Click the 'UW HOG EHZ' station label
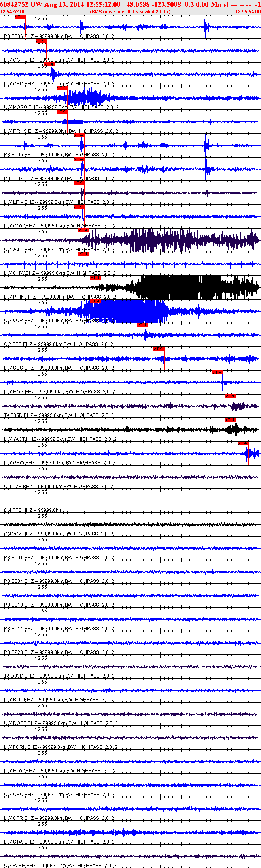This screenshot has width=261, height=868. pyautogui.click(x=19, y=392)
